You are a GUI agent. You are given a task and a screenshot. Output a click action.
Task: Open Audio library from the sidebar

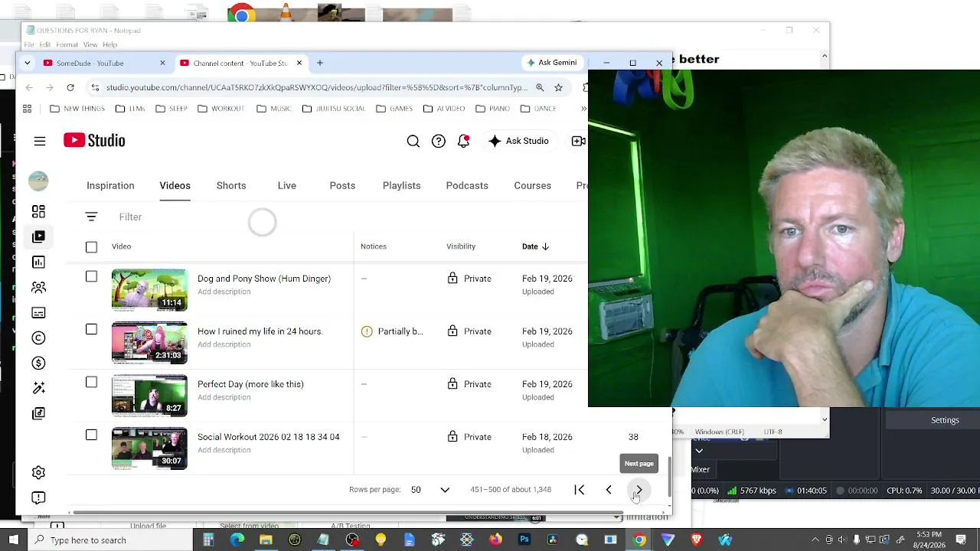tap(38, 413)
